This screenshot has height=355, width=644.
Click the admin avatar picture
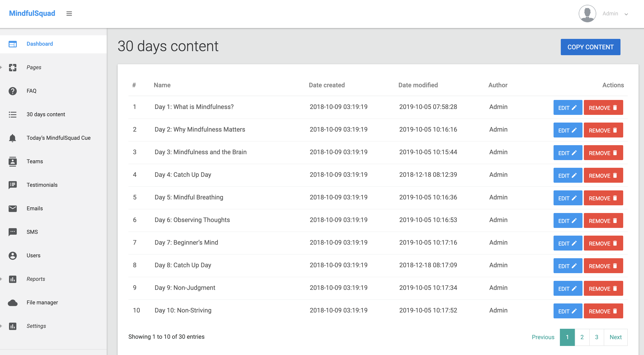click(587, 14)
